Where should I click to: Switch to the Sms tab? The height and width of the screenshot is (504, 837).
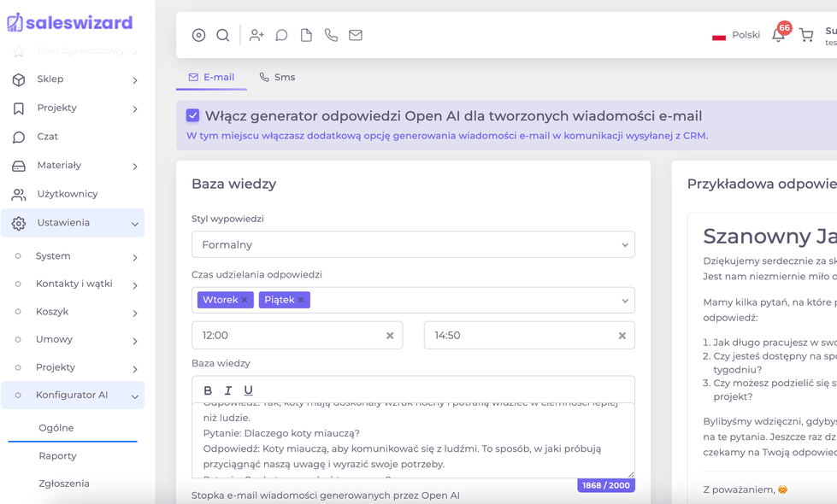(x=277, y=78)
